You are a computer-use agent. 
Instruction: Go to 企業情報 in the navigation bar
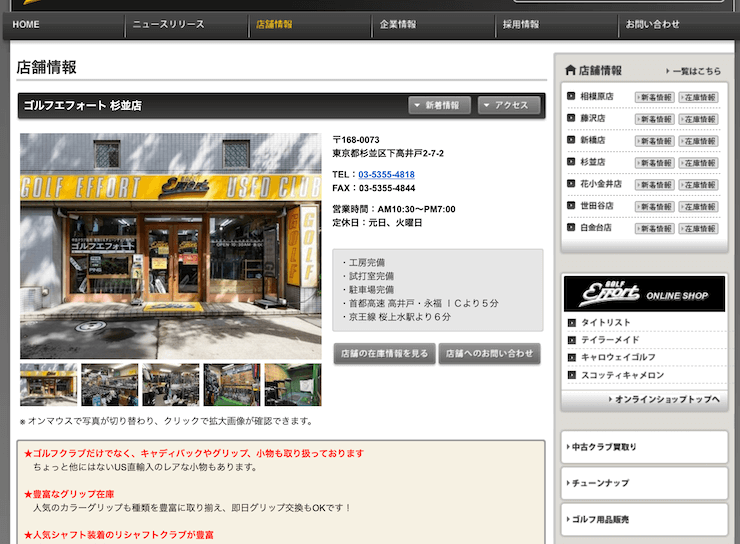click(x=398, y=24)
